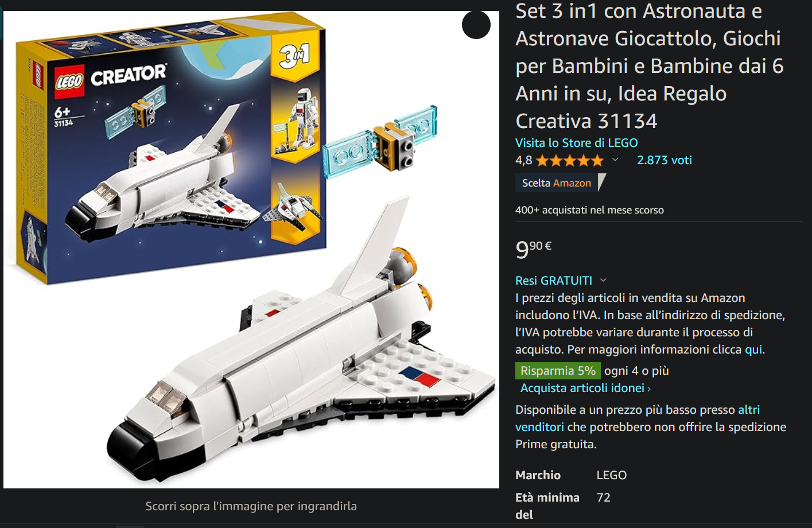Click the 3in1 yellow badge on box
This screenshot has width=812, height=528.
click(x=294, y=56)
